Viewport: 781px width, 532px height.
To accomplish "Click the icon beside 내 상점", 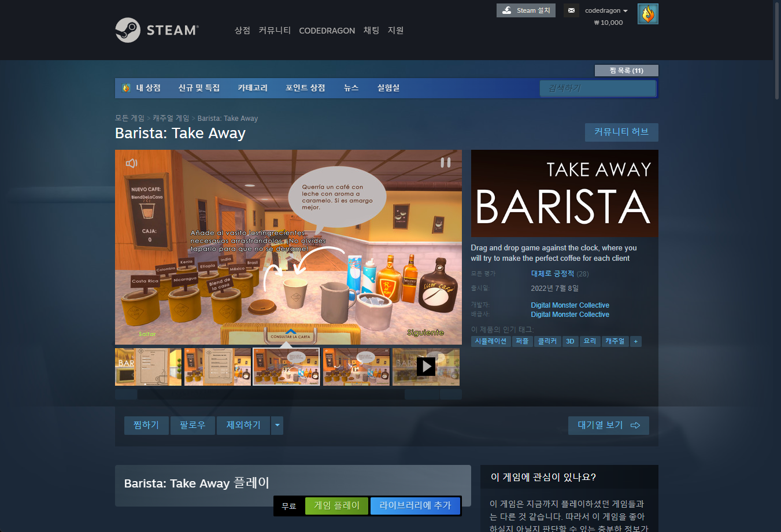I will click(x=127, y=88).
